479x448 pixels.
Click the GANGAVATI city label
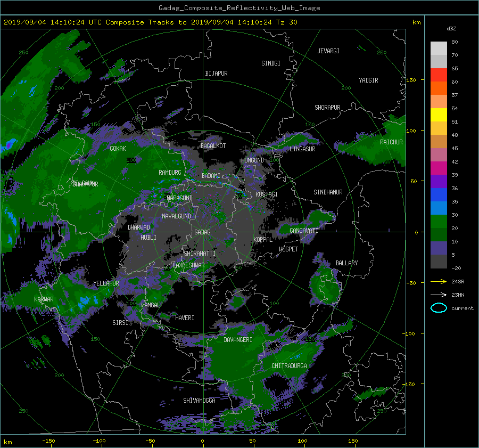[304, 231]
